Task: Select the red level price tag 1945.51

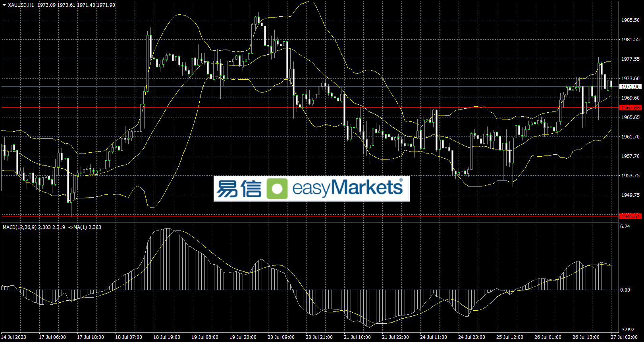Action: point(631,216)
